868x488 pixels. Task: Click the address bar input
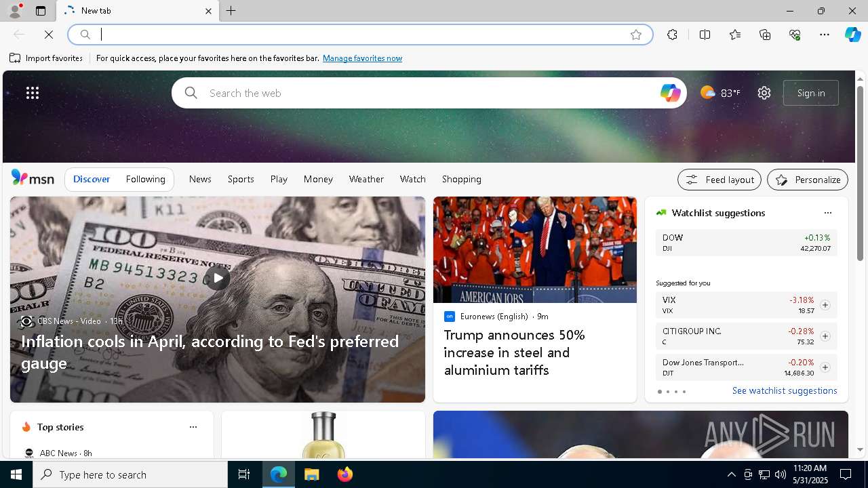(x=359, y=35)
